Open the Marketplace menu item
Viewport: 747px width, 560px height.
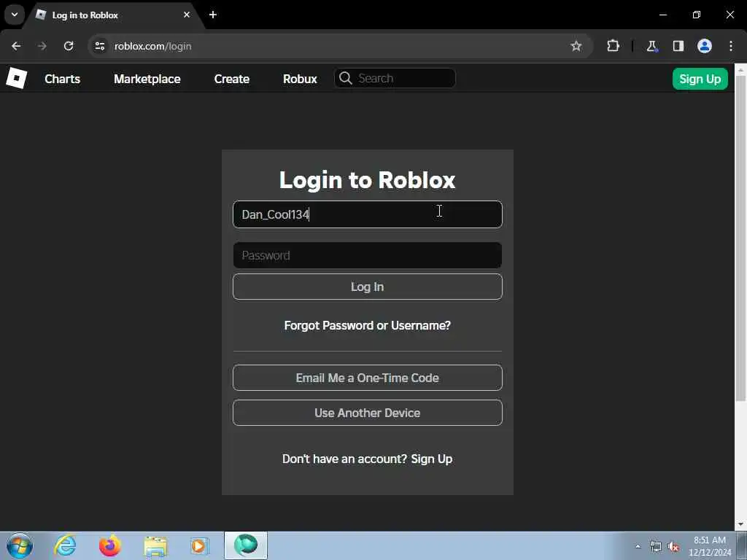pyautogui.click(x=147, y=79)
